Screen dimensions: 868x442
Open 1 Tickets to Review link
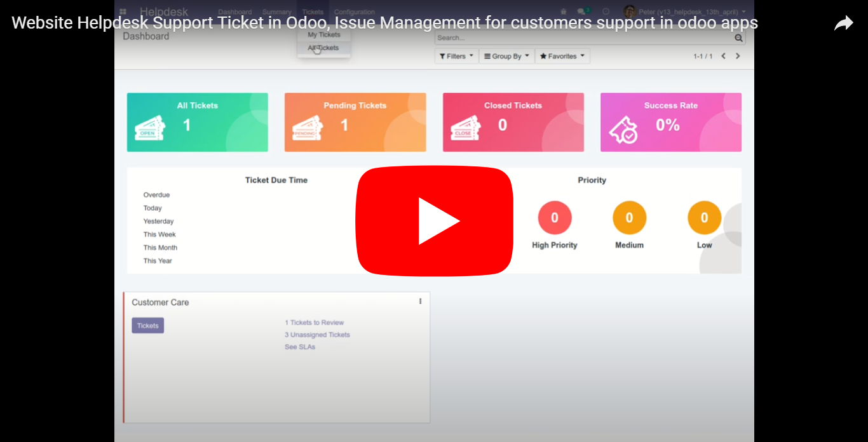[x=314, y=323]
